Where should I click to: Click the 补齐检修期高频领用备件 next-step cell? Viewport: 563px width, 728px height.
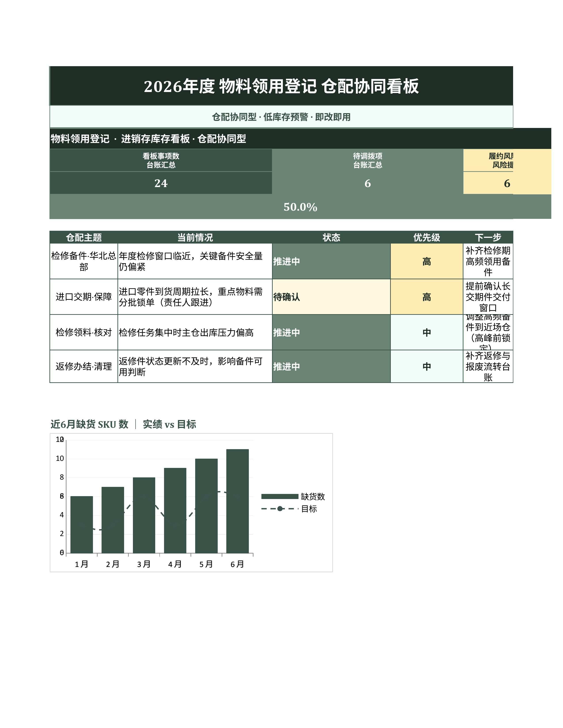[x=488, y=261]
